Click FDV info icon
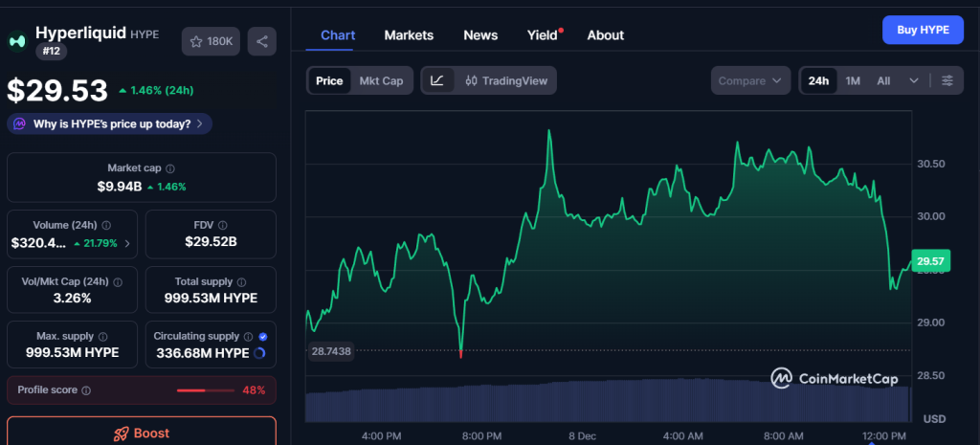Screen dimensions: 980x445 tap(222, 225)
